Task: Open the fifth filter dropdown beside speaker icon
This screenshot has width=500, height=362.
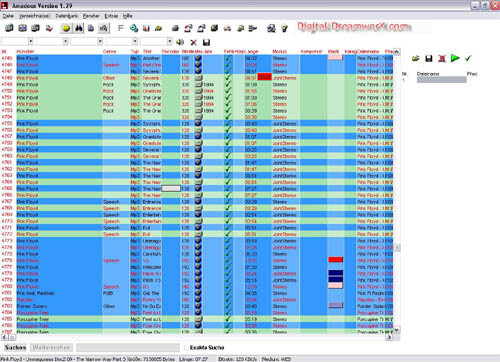Action: tap(169, 41)
